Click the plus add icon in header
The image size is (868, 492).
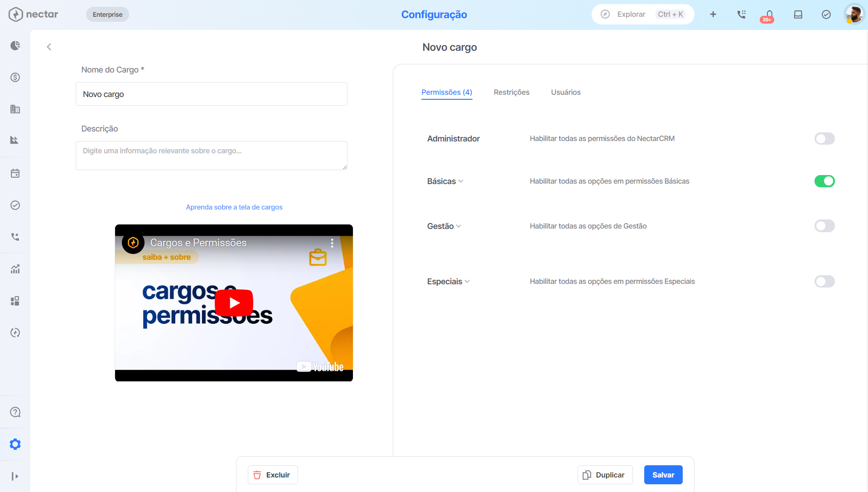pyautogui.click(x=713, y=15)
